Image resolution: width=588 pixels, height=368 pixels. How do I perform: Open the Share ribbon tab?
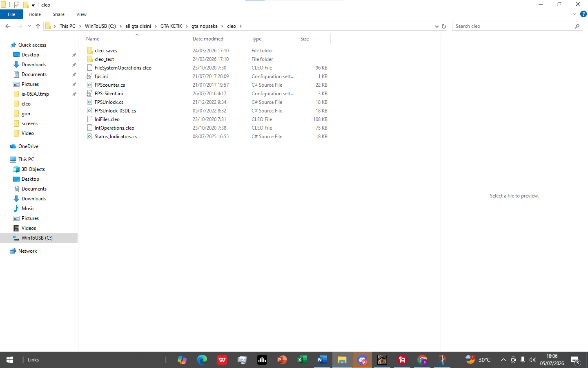point(58,14)
